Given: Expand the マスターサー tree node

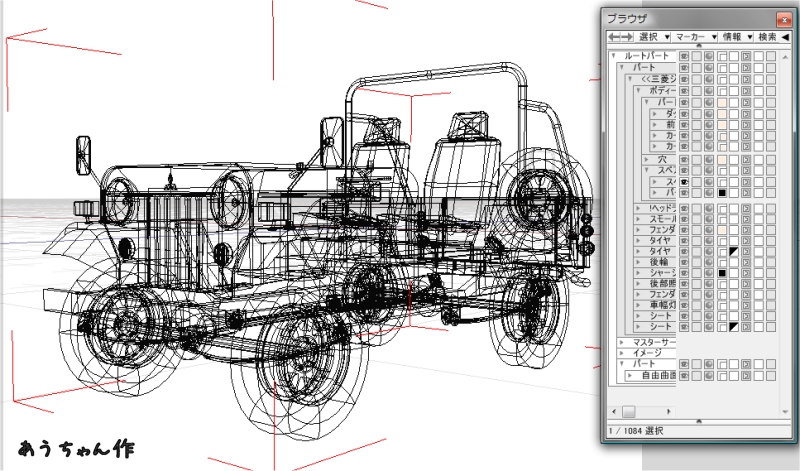Looking at the screenshot, I should [622, 342].
